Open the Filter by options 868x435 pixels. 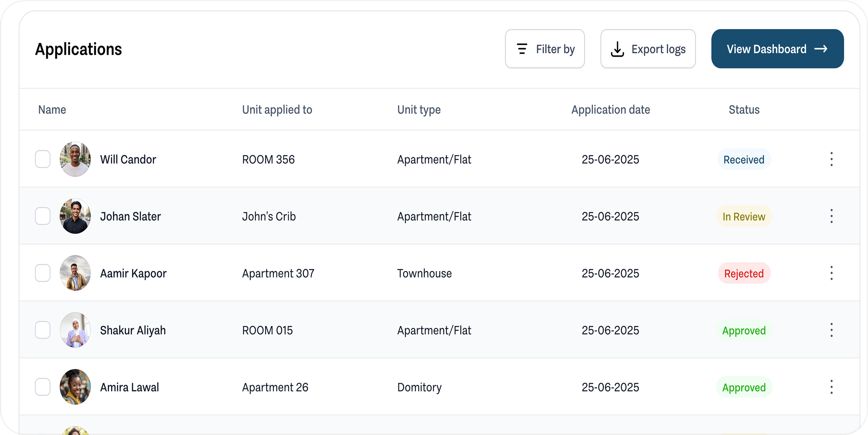545,49
